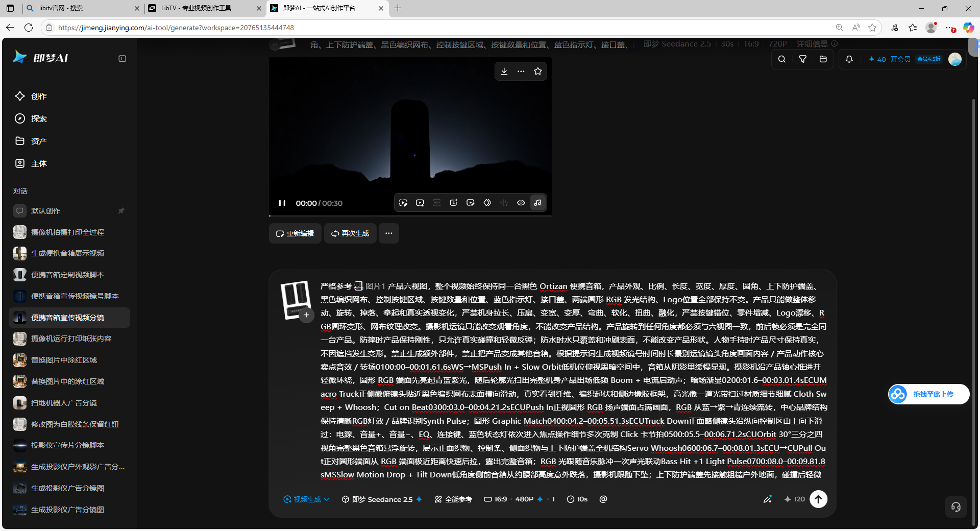Toggle pin on the 默认创作 conversation
Screen dimensions: 980x531
pyautogui.click(x=121, y=211)
